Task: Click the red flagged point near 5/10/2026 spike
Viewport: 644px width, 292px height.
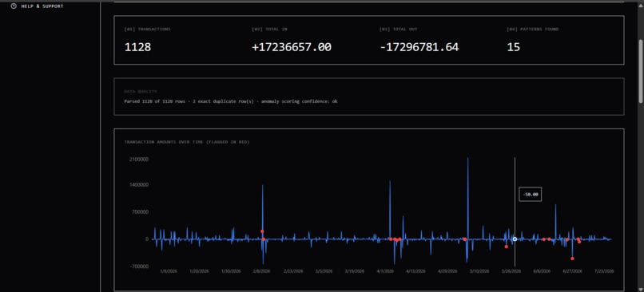Action: click(x=464, y=239)
